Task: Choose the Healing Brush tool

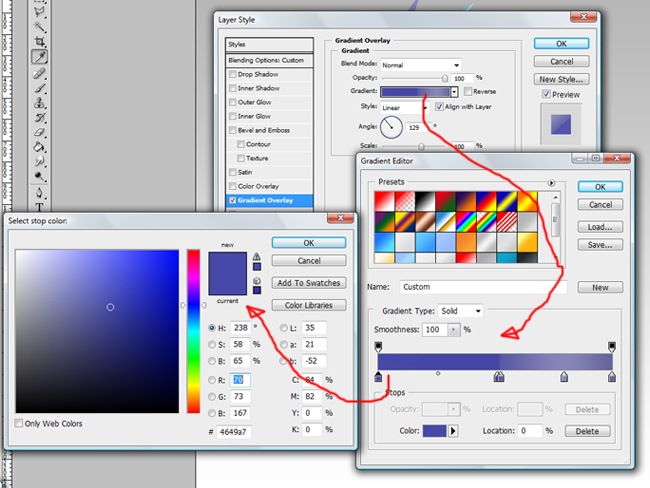Action: click(x=40, y=73)
